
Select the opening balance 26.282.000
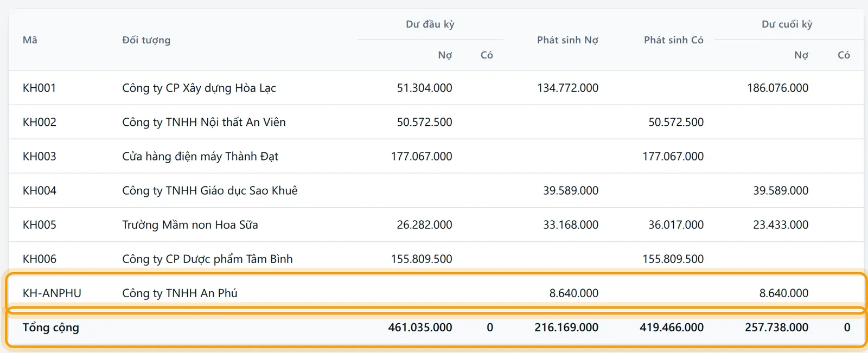coord(424,224)
